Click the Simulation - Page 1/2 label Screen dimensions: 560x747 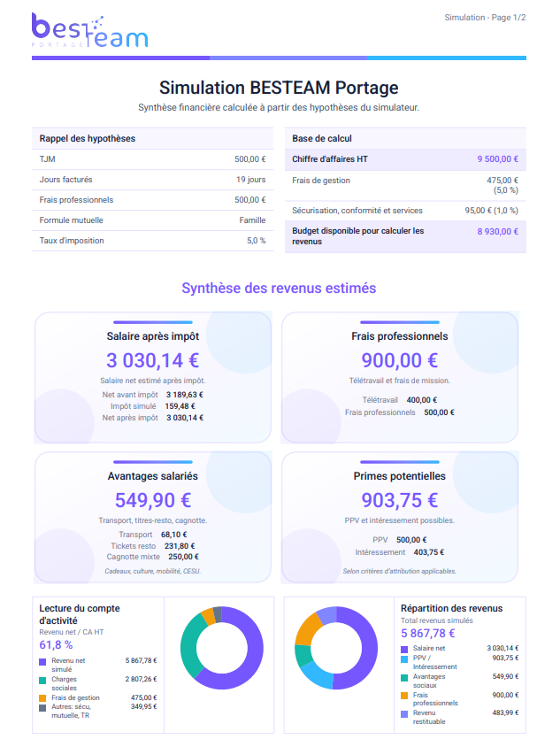[485, 18]
